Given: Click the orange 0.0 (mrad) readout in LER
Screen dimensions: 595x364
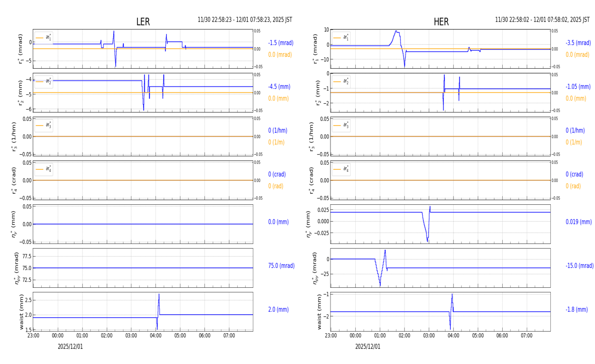Looking at the screenshot, I should point(280,55).
